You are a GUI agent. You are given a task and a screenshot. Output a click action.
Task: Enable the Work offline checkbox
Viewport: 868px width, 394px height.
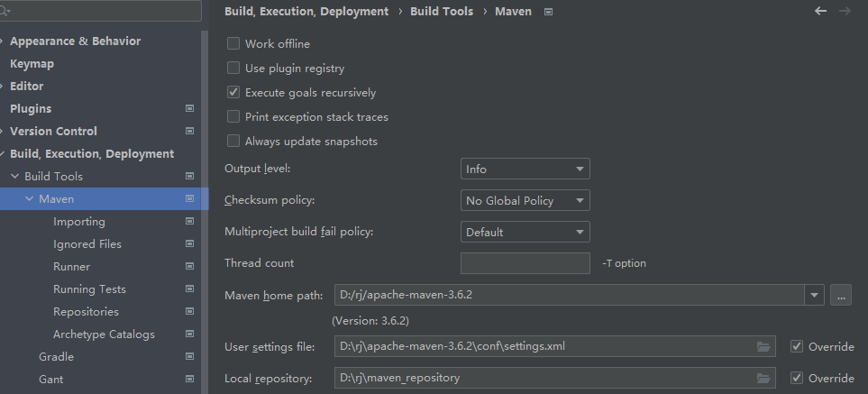click(x=234, y=43)
